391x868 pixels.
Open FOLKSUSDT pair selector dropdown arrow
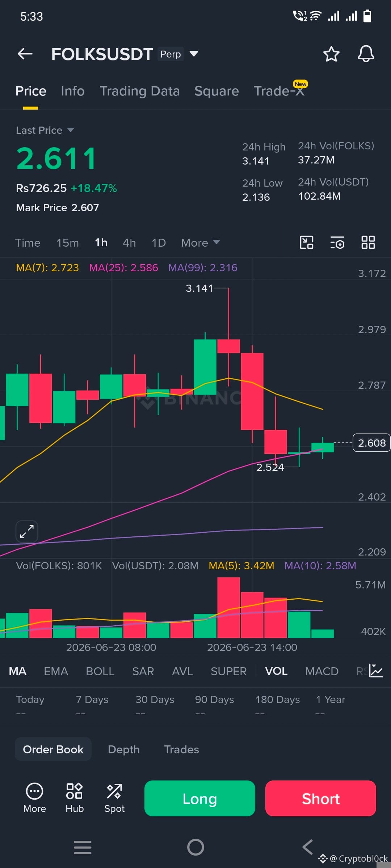click(194, 54)
